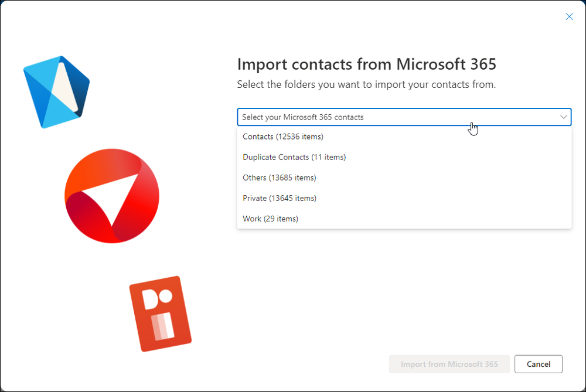Click the Import from Microsoft 365 button
Image resolution: width=586 pixels, height=392 pixels.
click(449, 364)
